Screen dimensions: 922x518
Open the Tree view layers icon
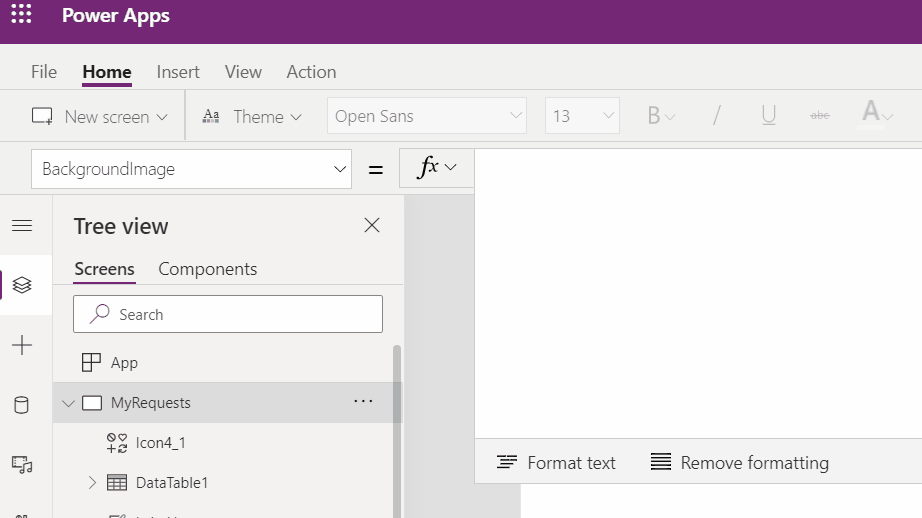tap(22, 285)
